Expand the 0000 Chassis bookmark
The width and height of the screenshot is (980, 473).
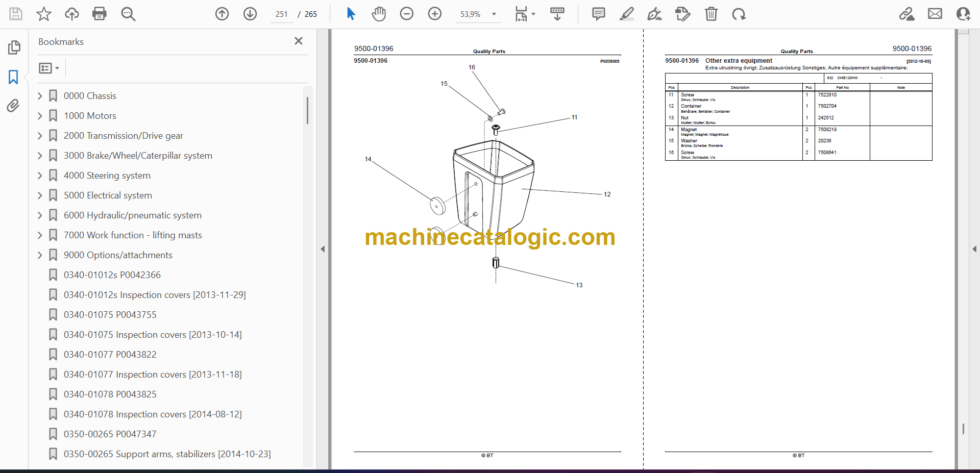(40, 96)
